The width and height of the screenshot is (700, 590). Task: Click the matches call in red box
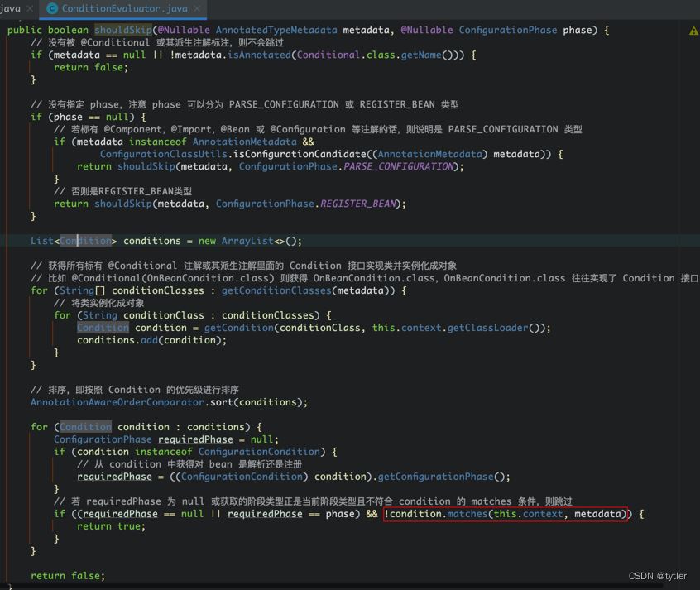click(467, 514)
